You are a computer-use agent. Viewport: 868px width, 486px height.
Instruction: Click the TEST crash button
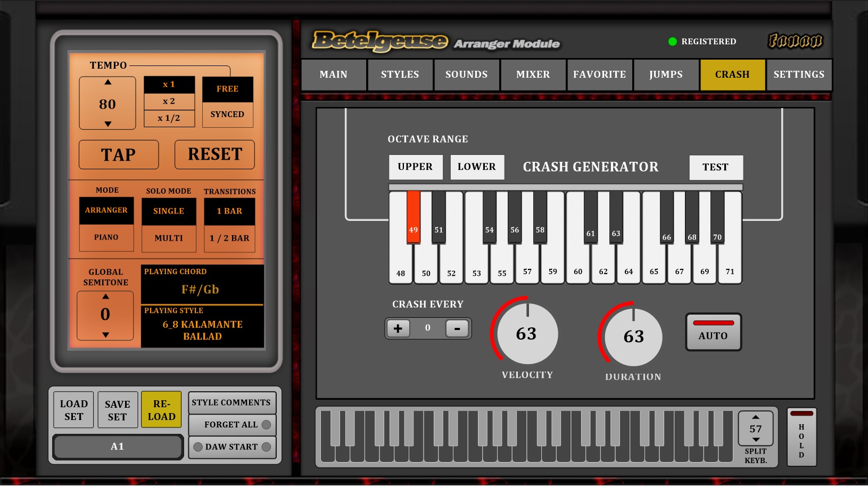(x=715, y=167)
